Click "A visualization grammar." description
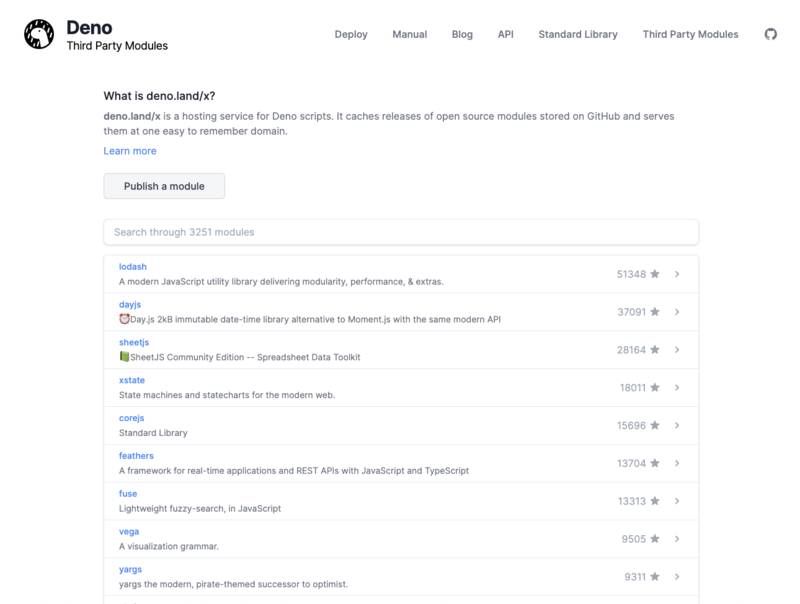Screen dimensions: 800x604 169,546
